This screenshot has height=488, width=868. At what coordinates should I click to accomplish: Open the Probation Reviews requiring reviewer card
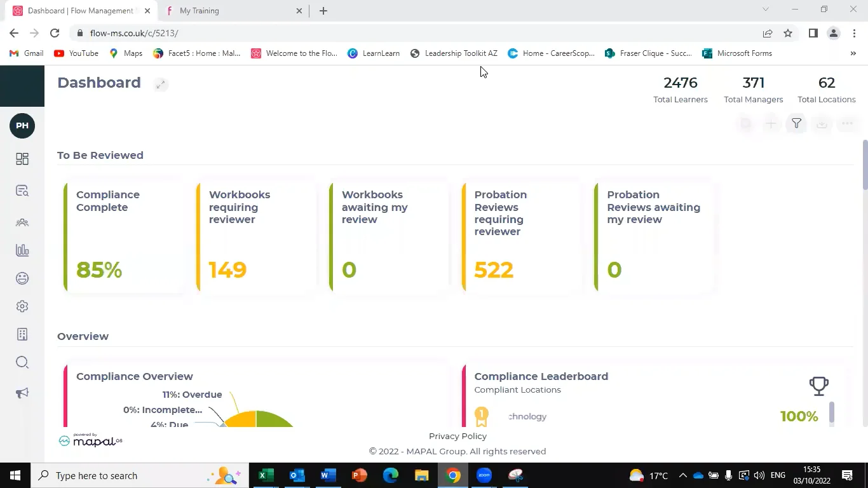521,237
